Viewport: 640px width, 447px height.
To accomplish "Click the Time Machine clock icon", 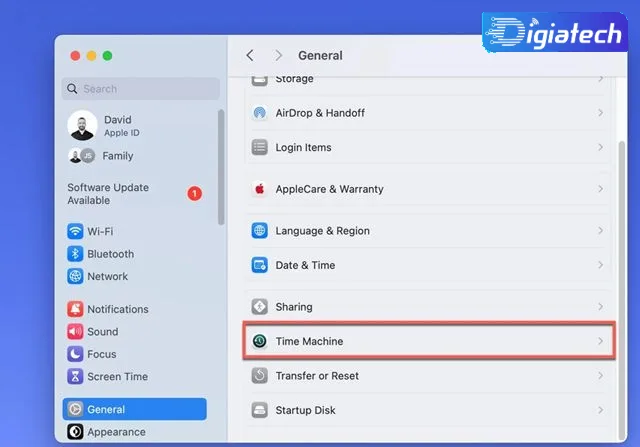I will click(x=260, y=341).
